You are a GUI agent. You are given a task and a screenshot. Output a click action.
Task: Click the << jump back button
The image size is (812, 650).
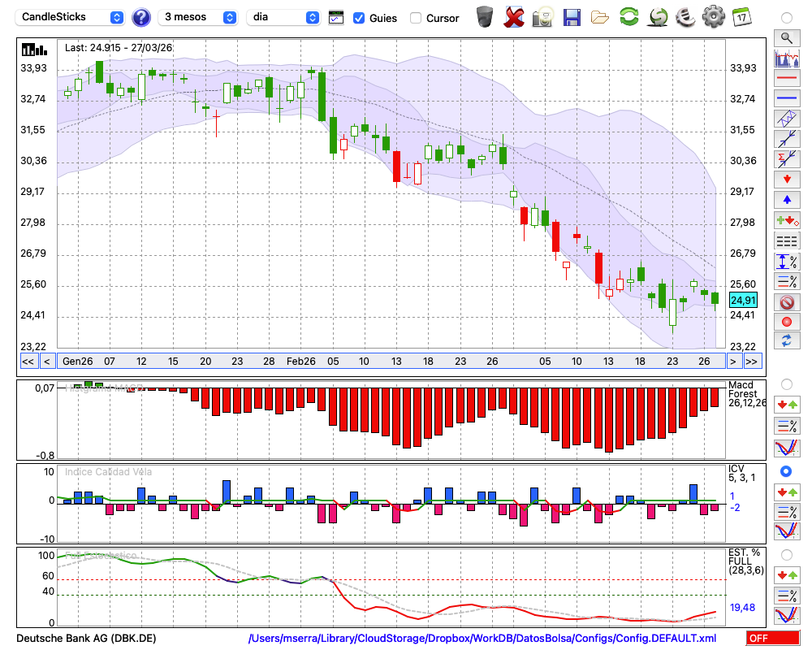28,361
